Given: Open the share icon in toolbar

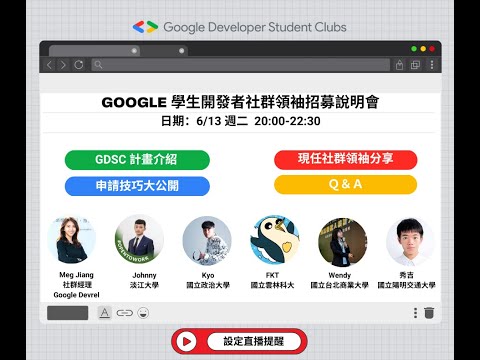Looking at the screenshot, I should (399, 65).
